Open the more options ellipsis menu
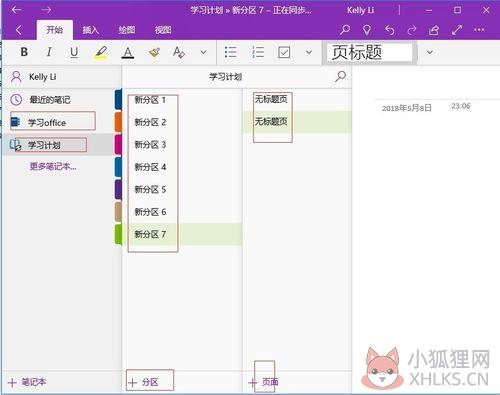The height and width of the screenshot is (395, 500). 479,30
